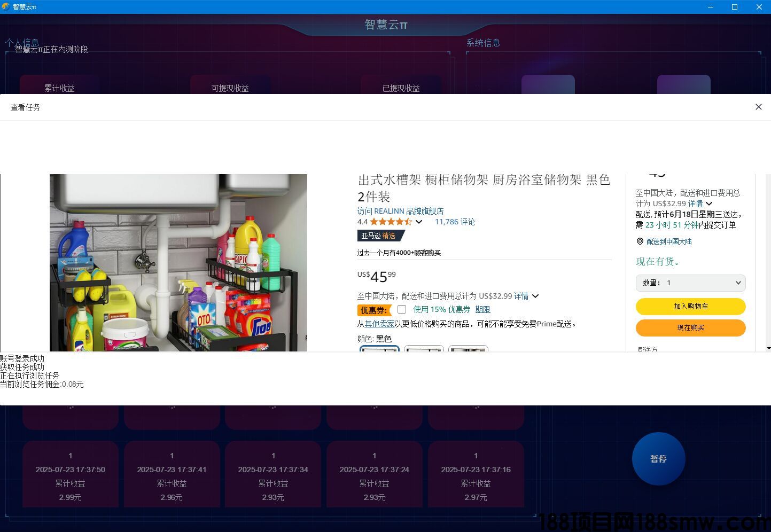This screenshot has height=532, width=771.
Task: Click the under-sink organizer product image
Action: pyautogui.click(x=178, y=263)
